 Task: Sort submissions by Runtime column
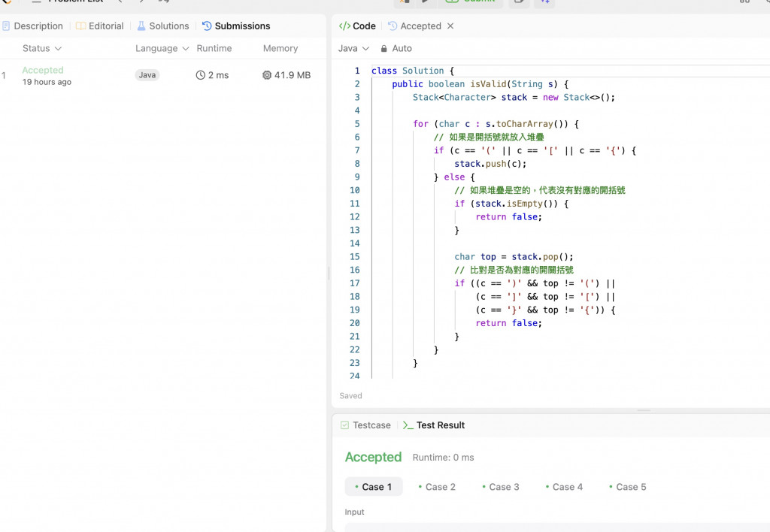[x=214, y=48]
